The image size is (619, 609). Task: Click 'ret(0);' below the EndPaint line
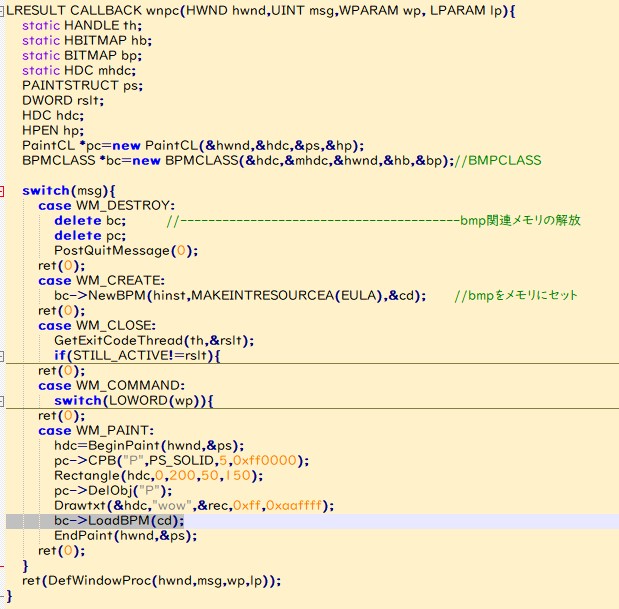[x=62, y=551]
